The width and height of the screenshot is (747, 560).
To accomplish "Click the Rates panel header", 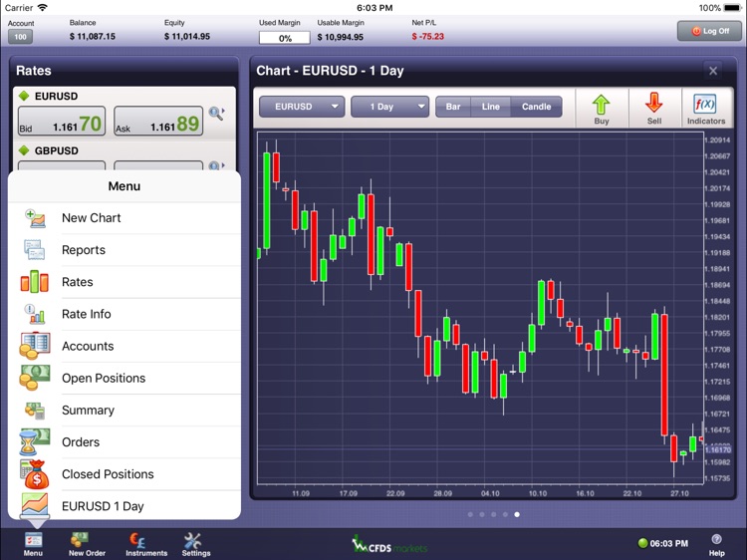I will tap(124, 71).
